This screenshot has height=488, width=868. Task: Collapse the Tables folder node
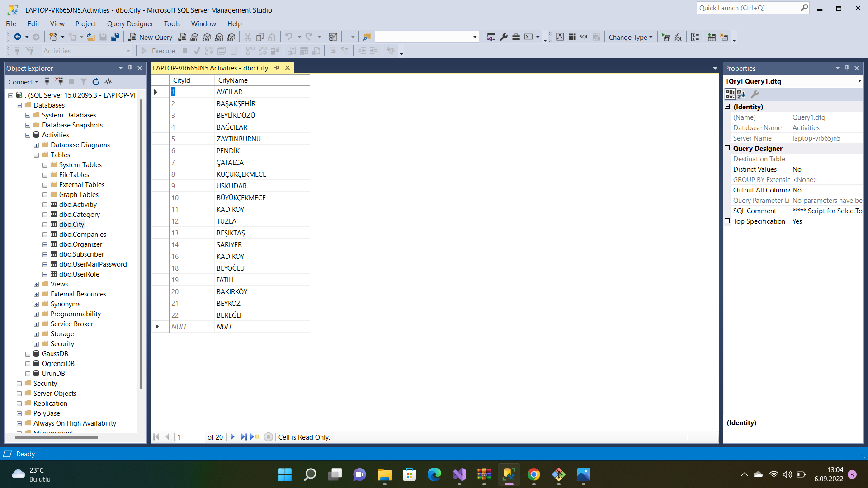tap(36, 155)
